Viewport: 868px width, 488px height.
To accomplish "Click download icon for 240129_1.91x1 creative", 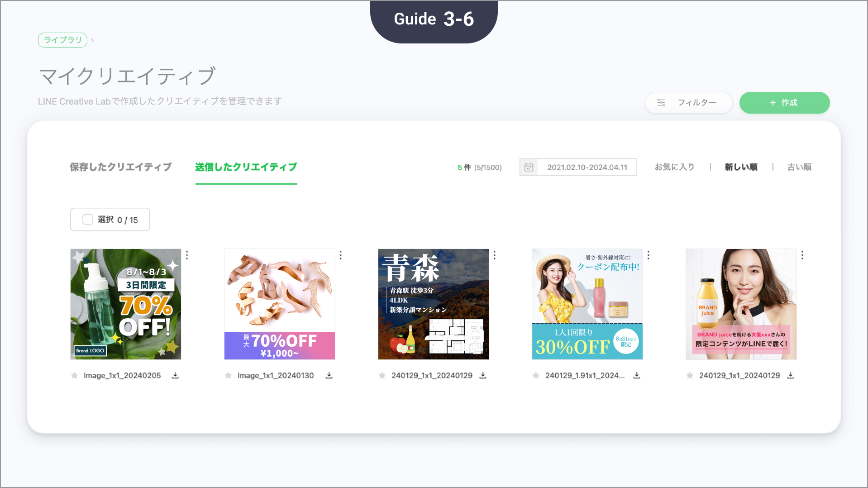I will click(637, 375).
